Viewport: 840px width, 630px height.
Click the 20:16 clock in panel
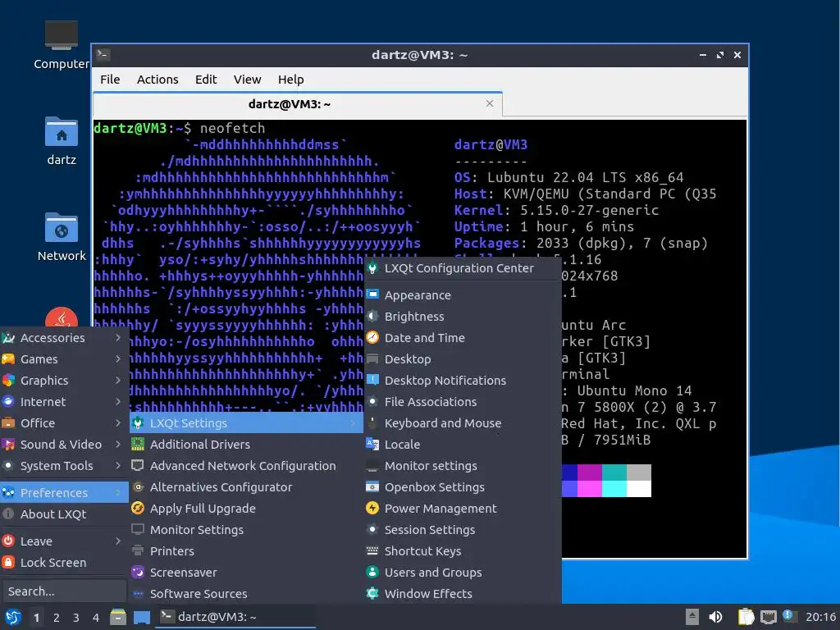click(x=820, y=617)
